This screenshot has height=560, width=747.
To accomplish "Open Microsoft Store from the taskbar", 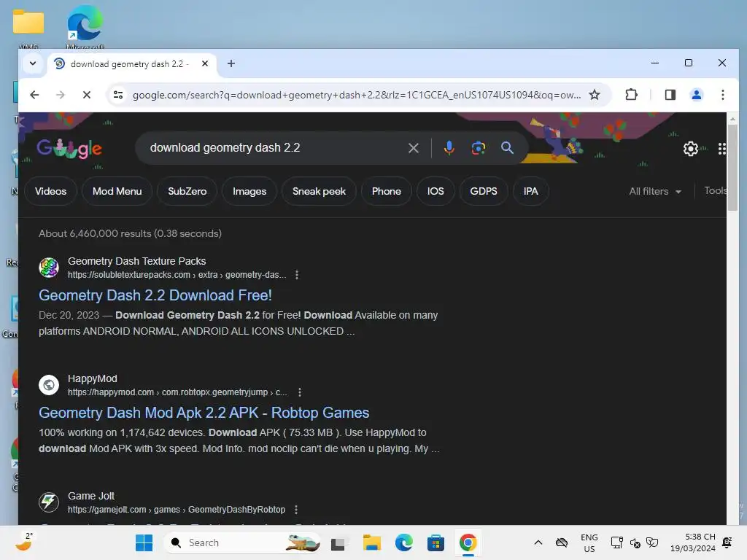I will click(x=436, y=542).
